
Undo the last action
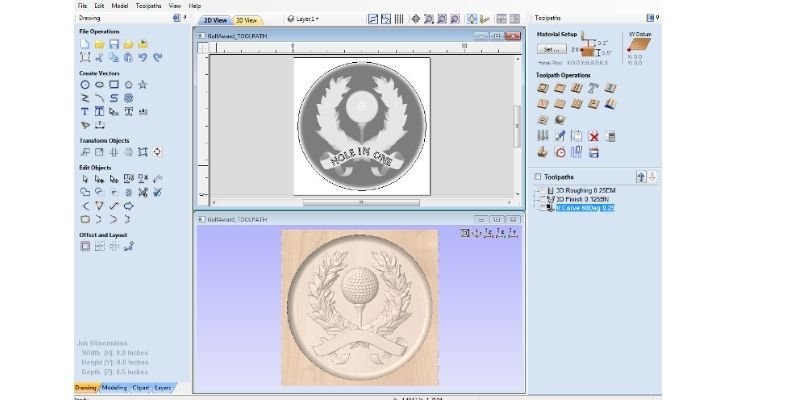click(143, 58)
